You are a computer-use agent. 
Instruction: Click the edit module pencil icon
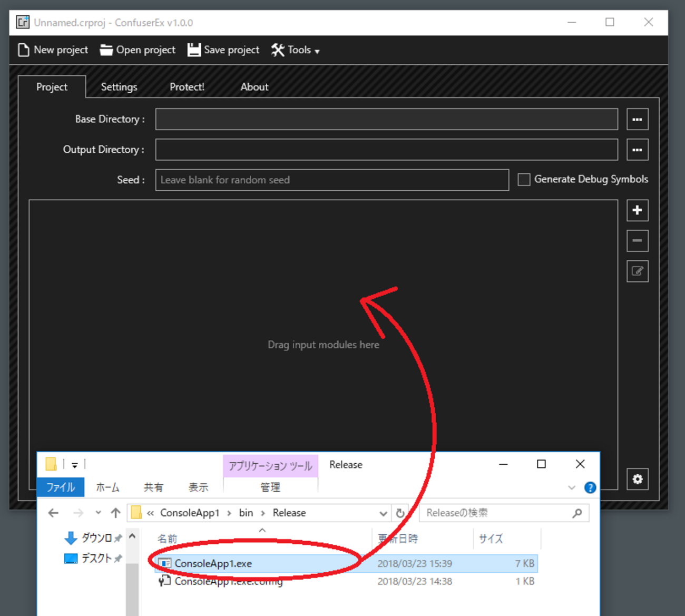tap(637, 271)
